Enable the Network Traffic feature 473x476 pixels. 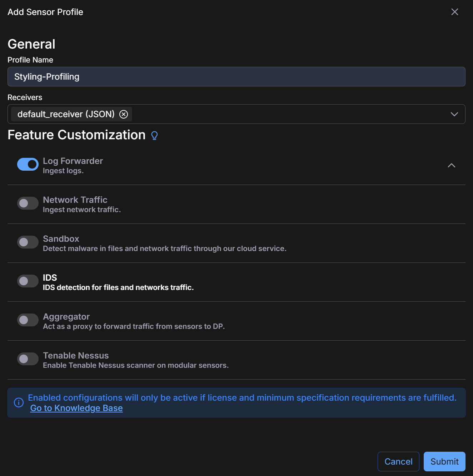28,203
